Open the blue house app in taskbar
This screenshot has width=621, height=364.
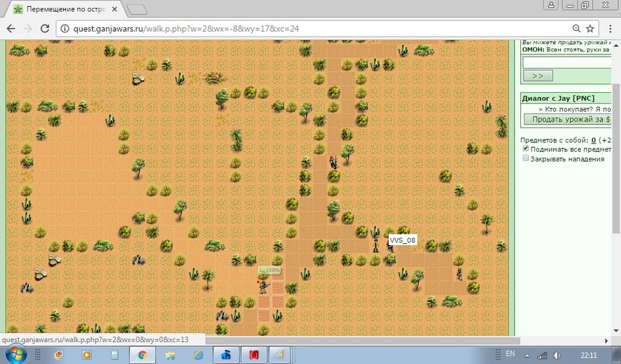pyautogui.click(x=226, y=355)
